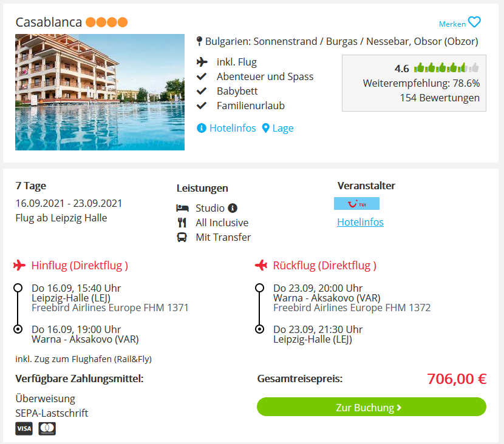Click the Casablanca hotel pool photo
Screen dimensions: 504x444
pyautogui.click(x=100, y=92)
